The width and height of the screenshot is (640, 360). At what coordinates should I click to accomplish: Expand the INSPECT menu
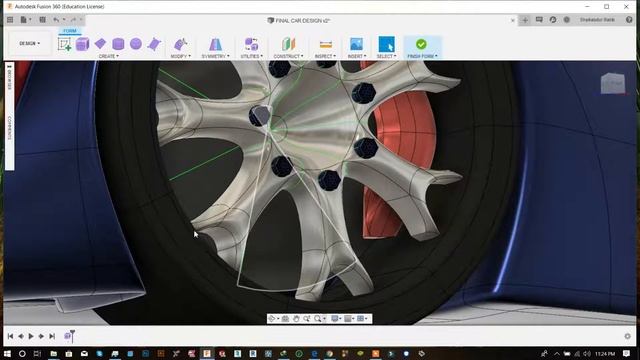[x=325, y=56]
